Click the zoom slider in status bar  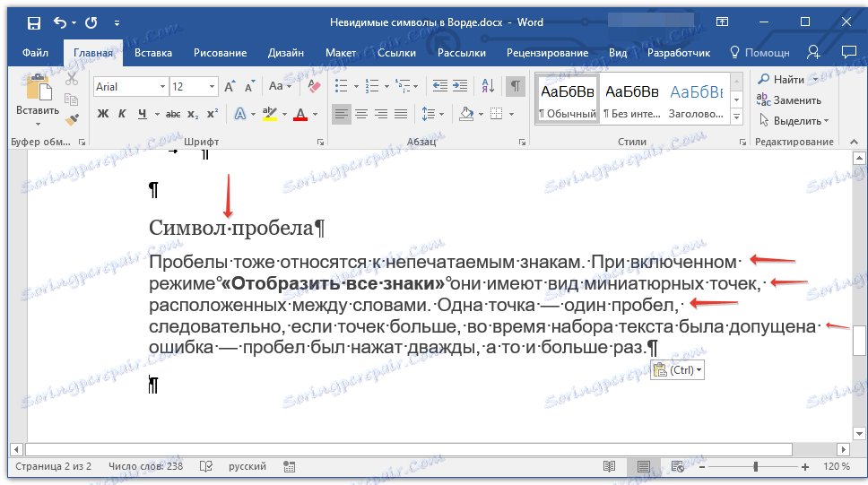coord(755,467)
